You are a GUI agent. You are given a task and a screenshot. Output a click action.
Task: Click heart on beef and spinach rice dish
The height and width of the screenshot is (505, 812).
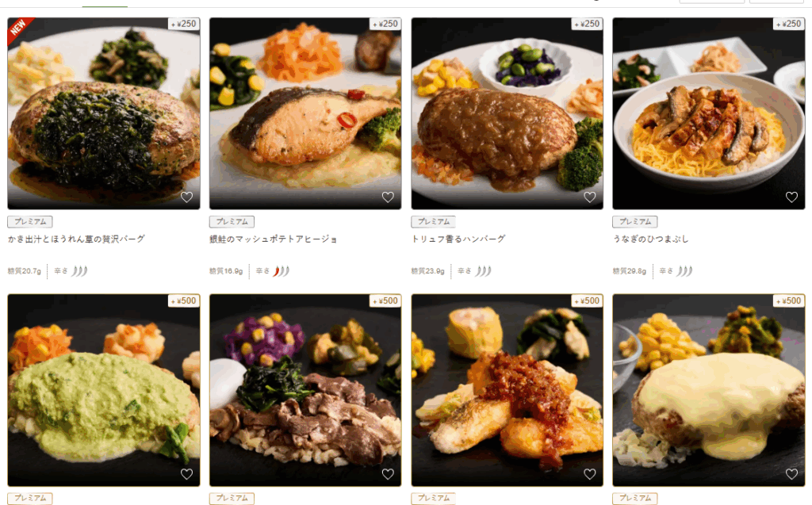tap(388, 474)
